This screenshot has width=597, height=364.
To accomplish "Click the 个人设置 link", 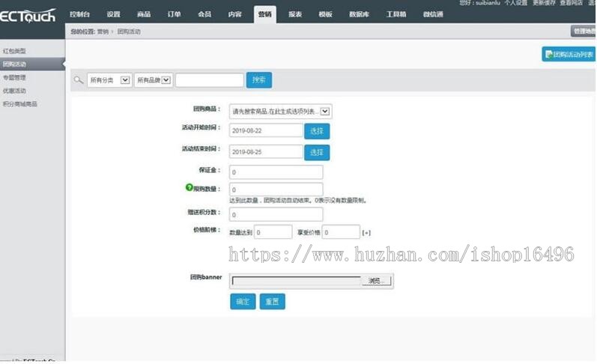I will tap(515, 3).
